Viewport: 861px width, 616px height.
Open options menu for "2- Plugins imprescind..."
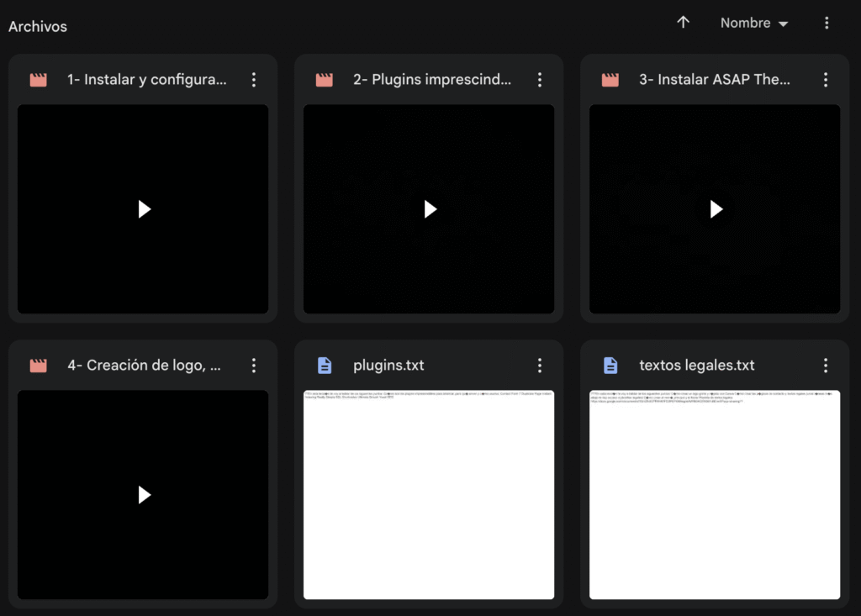[x=540, y=80]
